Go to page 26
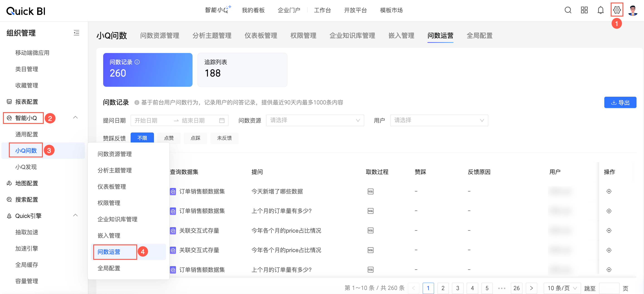The width and height of the screenshot is (644, 294). pyautogui.click(x=517, y=288)
